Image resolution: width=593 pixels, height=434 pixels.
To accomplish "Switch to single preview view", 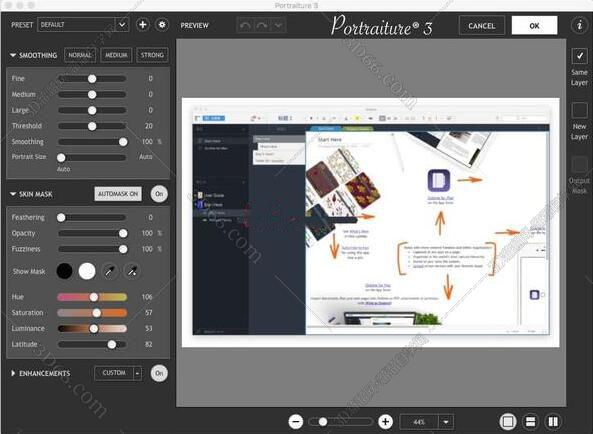I will coord(508,422).
